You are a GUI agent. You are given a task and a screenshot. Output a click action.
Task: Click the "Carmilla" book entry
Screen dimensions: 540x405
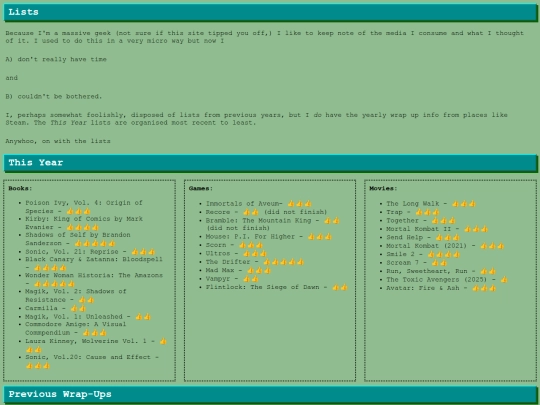click(x=55, y=308)
